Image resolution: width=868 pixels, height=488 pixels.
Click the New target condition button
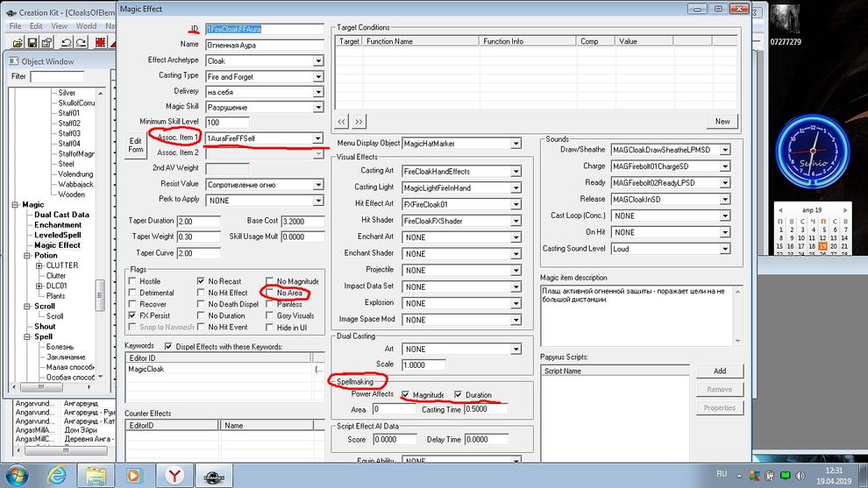722,122
